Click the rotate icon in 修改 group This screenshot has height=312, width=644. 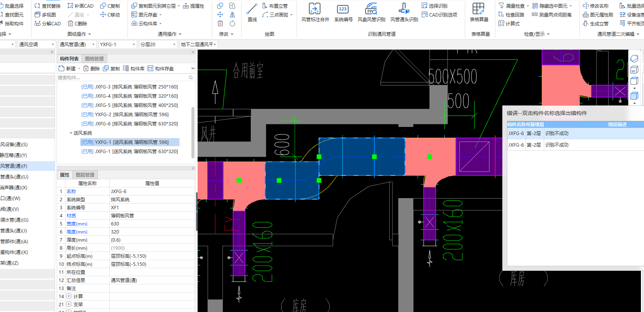point(232,23)
